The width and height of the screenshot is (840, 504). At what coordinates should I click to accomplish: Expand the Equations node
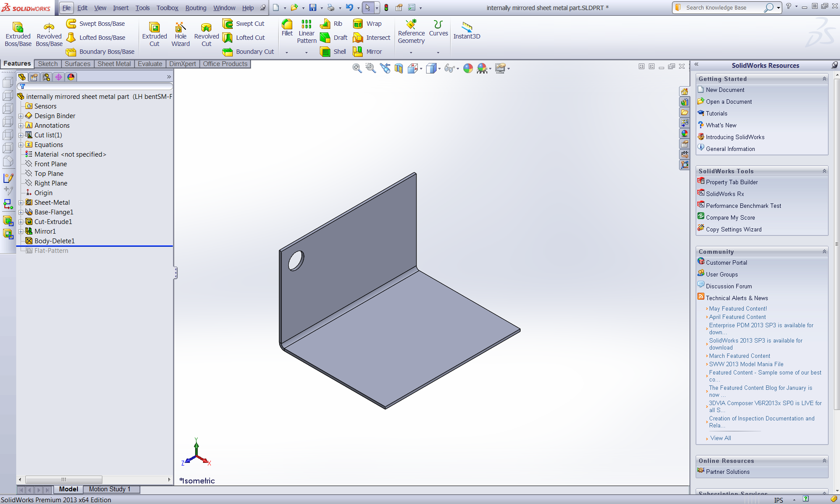pyautogui.click(x=21, y=145)
